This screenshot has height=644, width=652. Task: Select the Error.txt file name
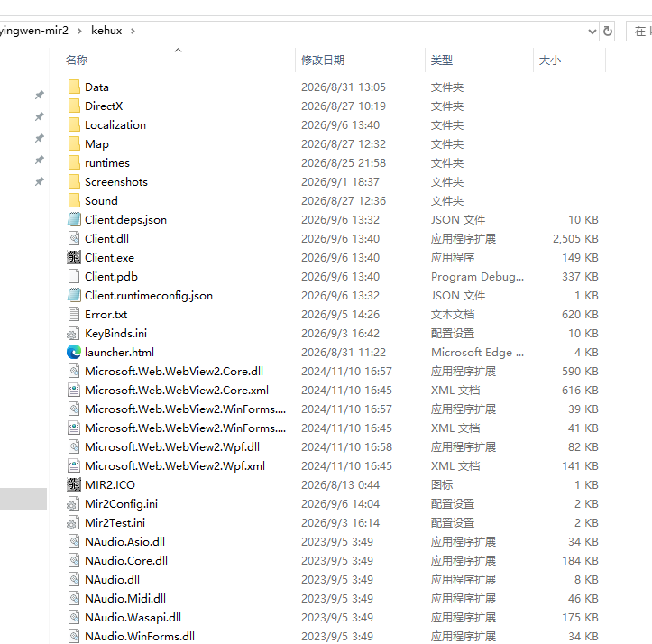(x=106, y=314)
